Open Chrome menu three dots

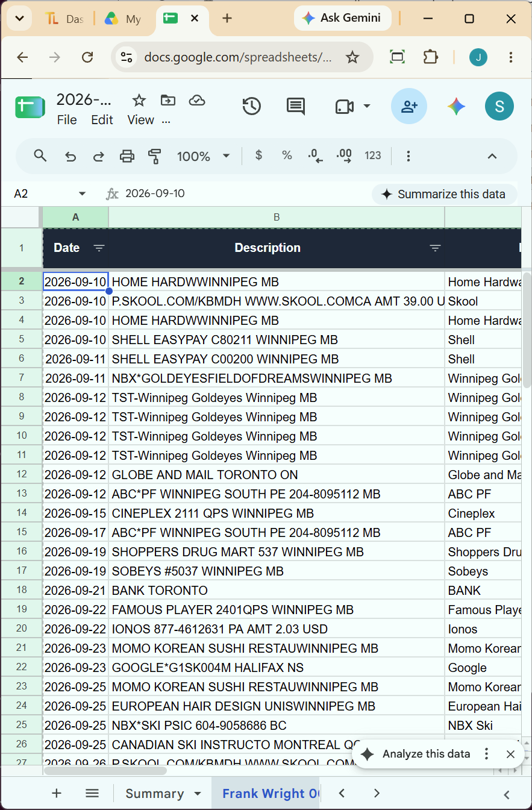click(x=511, y=57)
